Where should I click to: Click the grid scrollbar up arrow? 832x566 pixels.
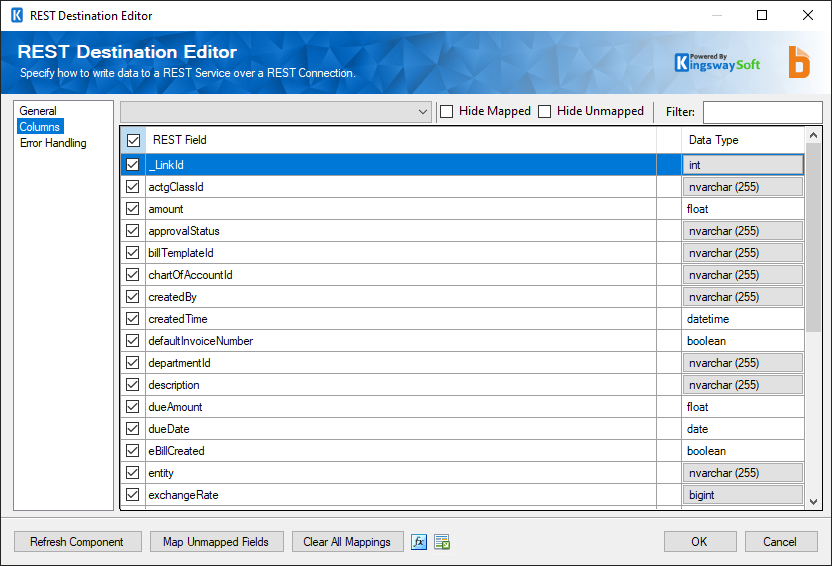click(x=813, y=135)
